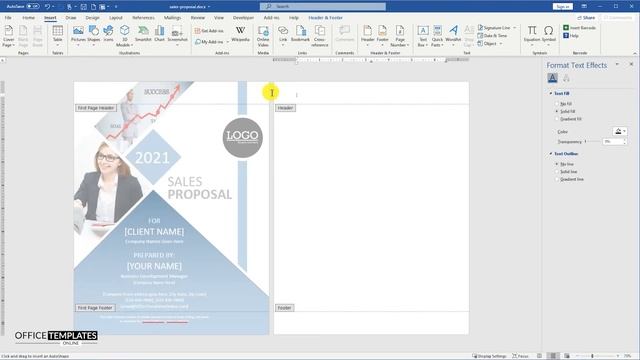Click the Search box in the title bar

(x=322, y=7)
